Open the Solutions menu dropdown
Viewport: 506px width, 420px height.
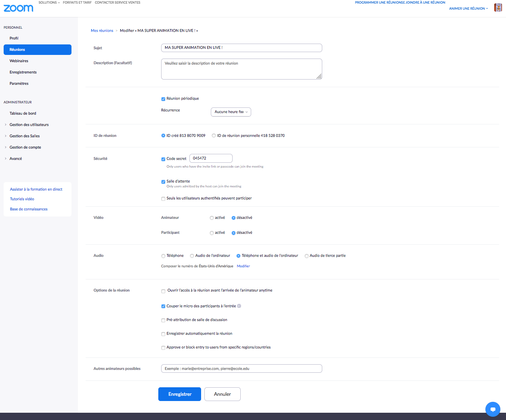49,2
